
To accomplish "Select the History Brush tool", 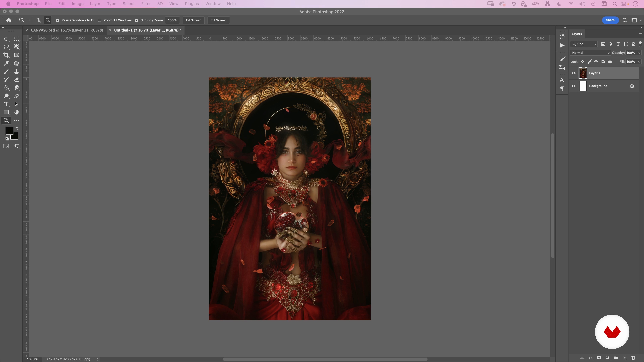I will [x=6, y=80].
